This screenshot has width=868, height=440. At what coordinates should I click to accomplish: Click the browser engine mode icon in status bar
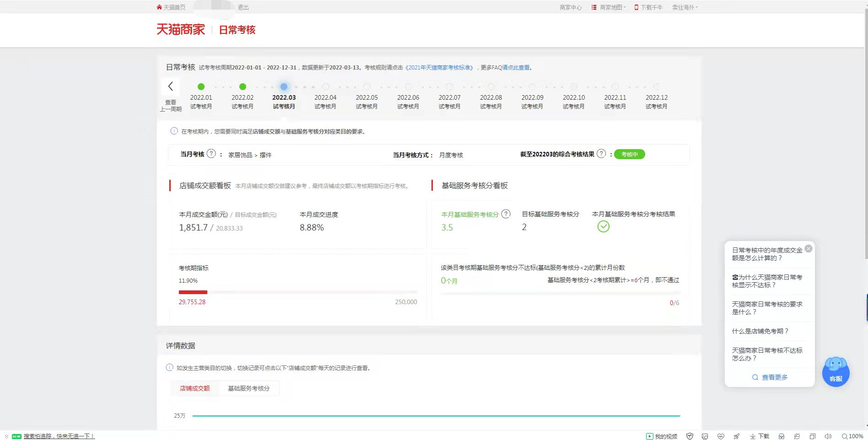point(797,436)
